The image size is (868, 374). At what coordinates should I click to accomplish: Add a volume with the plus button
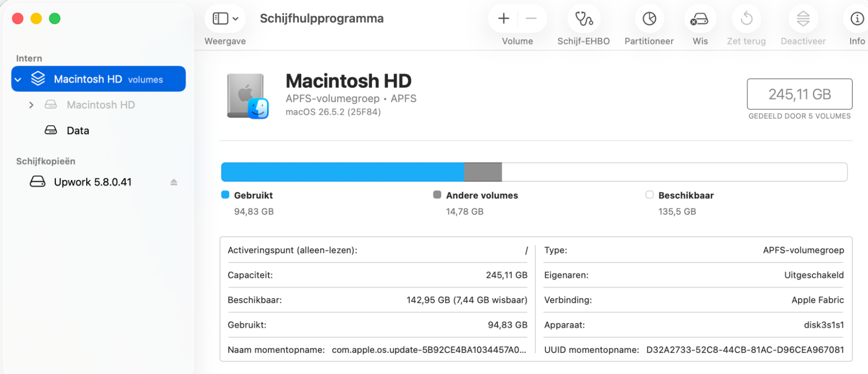[504, 19]
